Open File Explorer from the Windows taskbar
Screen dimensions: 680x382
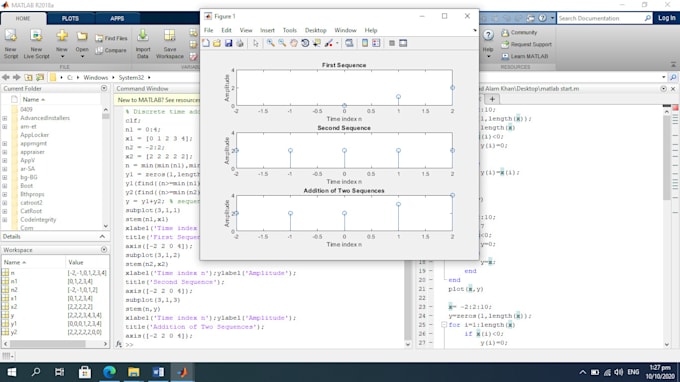[x=134, y=372]
